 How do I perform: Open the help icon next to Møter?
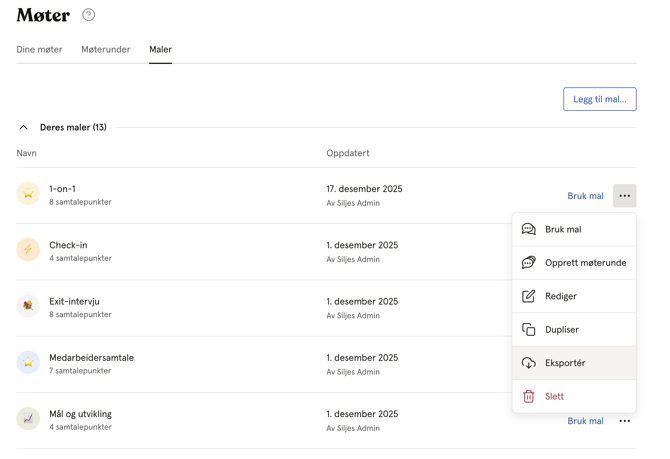88,15
